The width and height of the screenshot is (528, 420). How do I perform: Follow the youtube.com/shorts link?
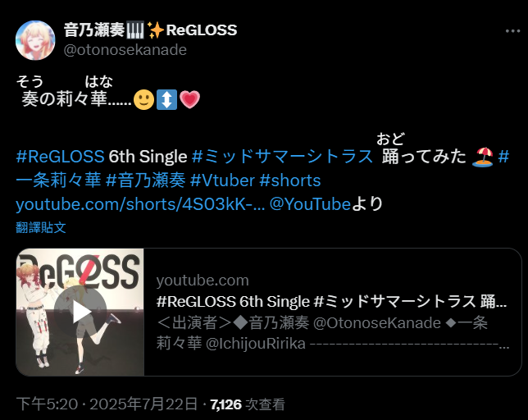click(x=140, y=204)
